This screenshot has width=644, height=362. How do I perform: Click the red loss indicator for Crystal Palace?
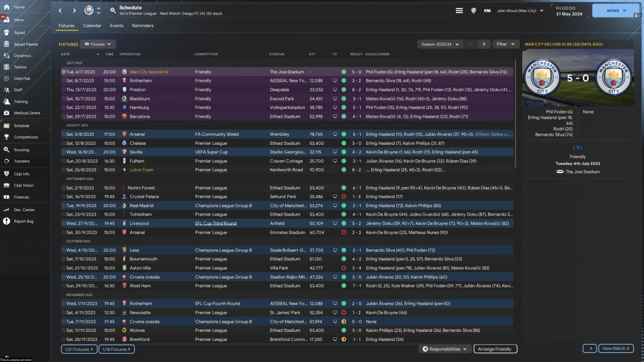[x=344, y=197]
